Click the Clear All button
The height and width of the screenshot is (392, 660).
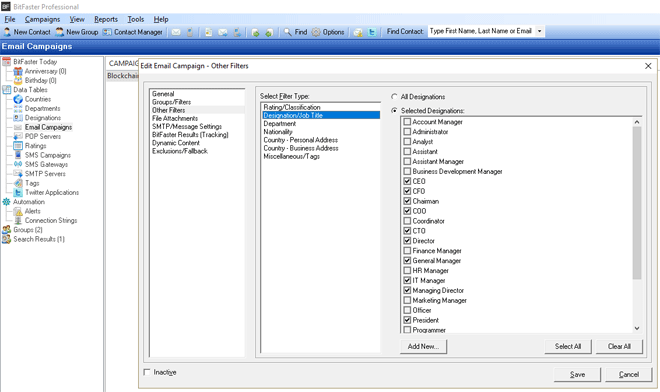click(619, 347)
